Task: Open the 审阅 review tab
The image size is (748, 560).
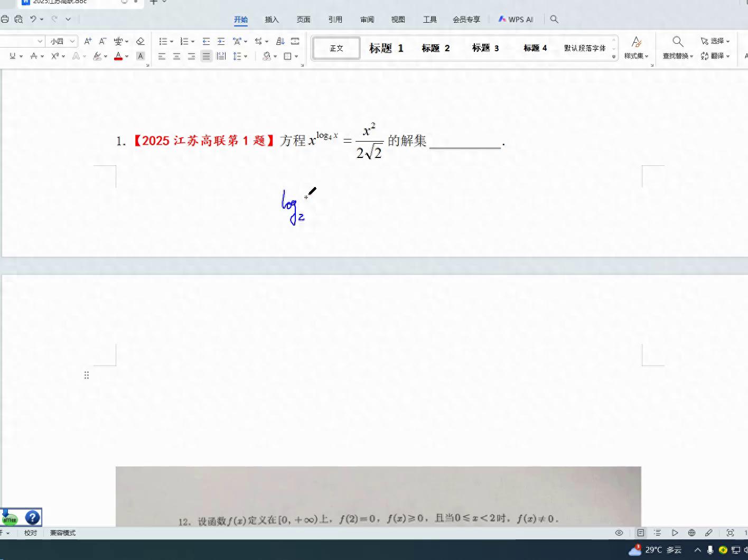Action: point(367,19)
